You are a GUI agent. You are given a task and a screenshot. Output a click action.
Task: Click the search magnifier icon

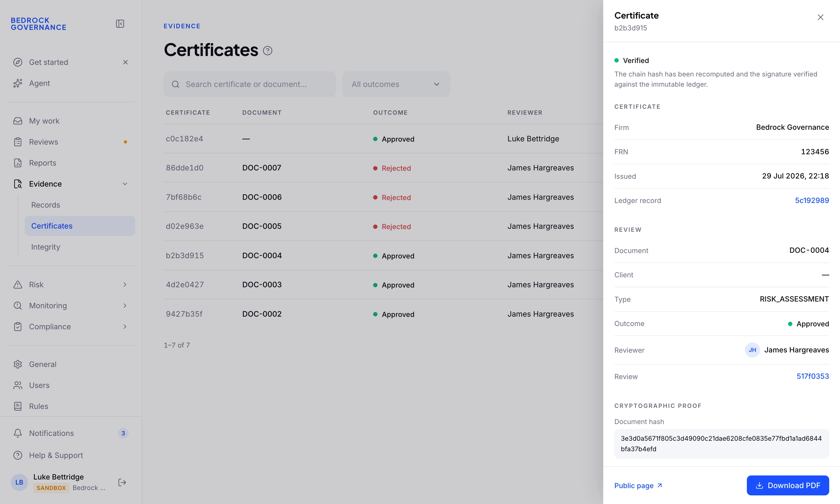[x=176, y=84]
